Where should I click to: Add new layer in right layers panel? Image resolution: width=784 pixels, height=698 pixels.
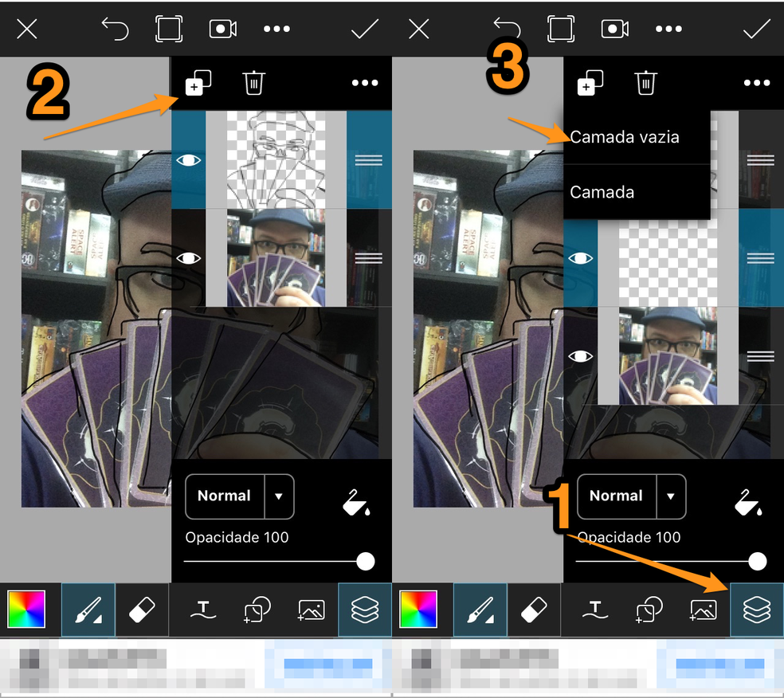click(x=590, y=83)
